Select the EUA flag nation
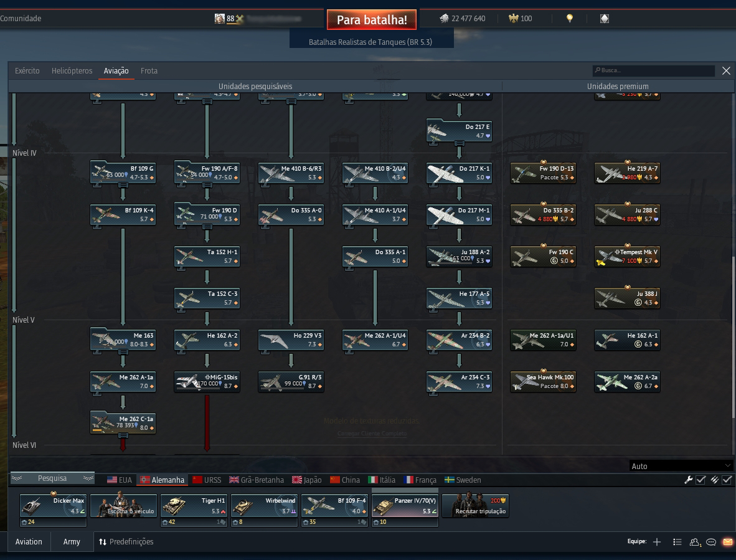The width and height of the screenshot is (736, 560). (119, 480)
